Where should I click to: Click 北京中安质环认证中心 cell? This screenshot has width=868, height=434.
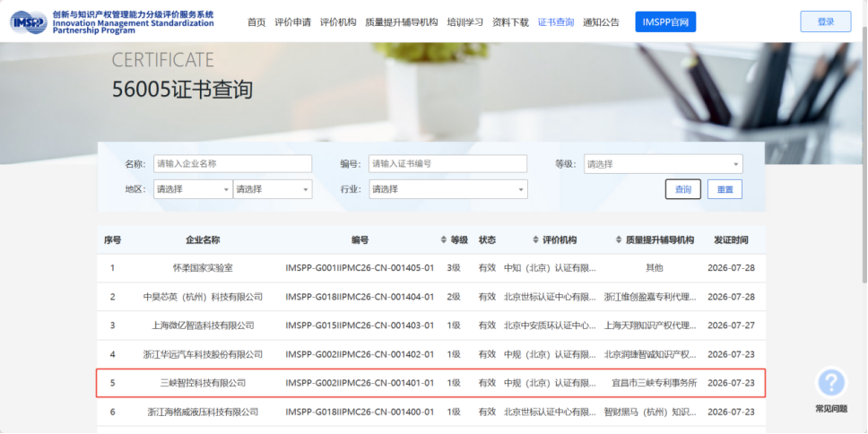point(551,325)
